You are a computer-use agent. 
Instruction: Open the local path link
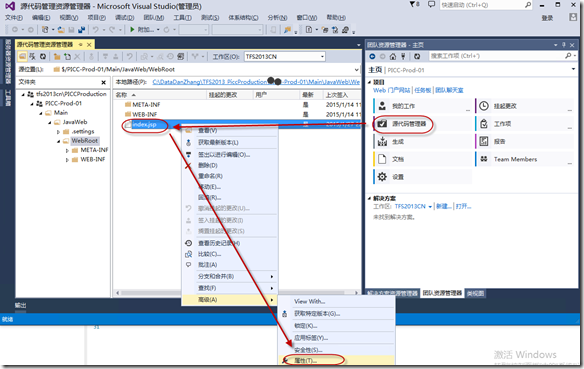click(x=256, y=82)
